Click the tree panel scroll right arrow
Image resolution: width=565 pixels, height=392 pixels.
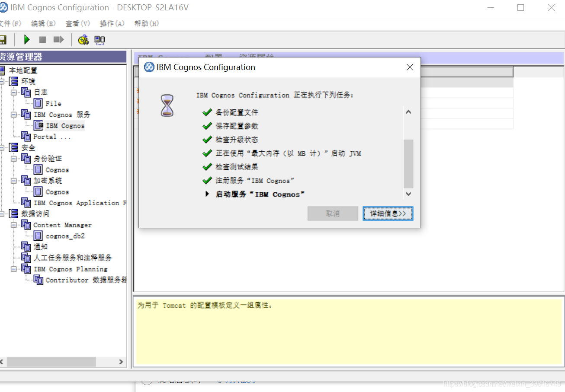[121, 362]
